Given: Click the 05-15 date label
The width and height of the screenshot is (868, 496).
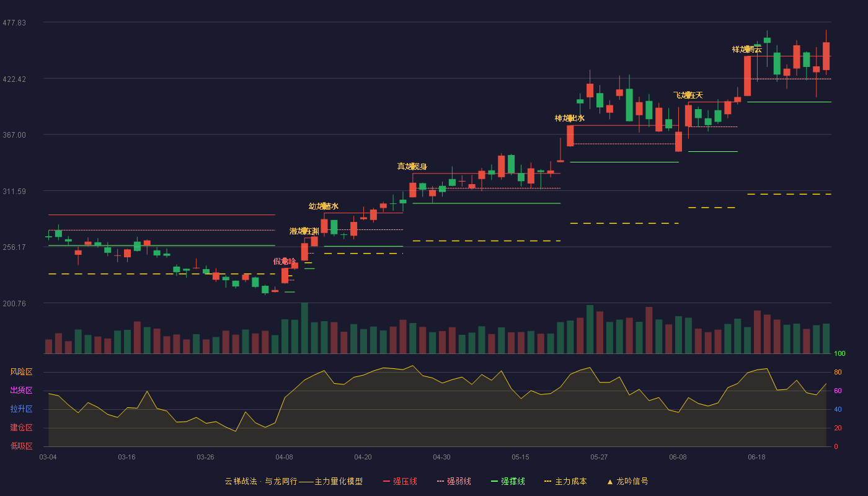Looking at the screenshot, I should [x=520, y=457].
